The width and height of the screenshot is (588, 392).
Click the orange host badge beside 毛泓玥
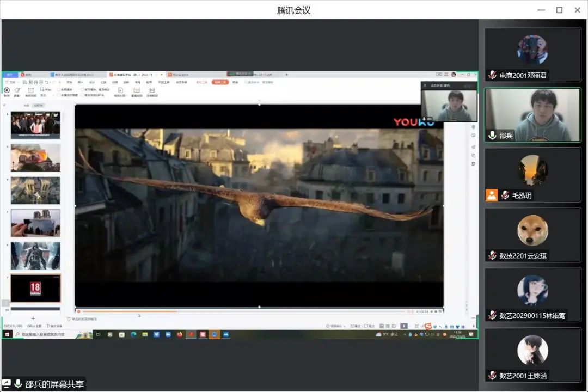[492, 195]
